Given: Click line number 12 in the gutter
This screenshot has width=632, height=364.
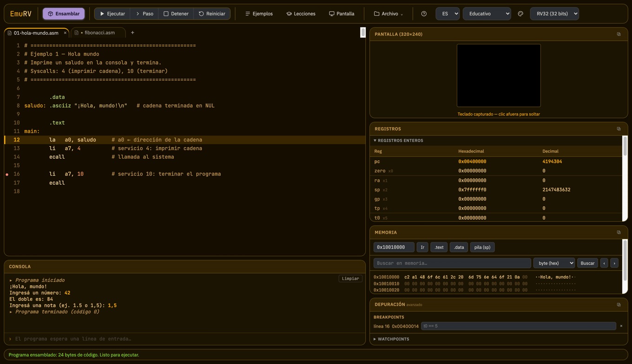Looking at the screenshot, I should coord(17,140).
